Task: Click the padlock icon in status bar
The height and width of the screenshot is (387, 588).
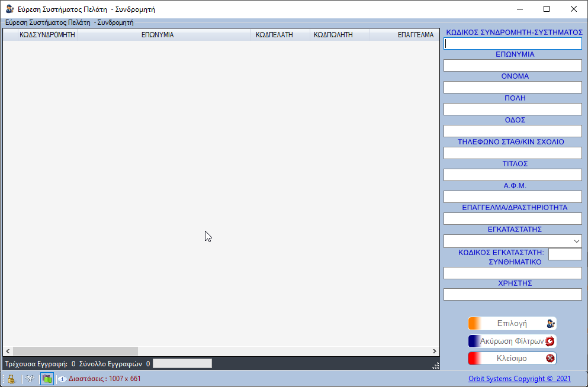Action: (x=11, y=379)
